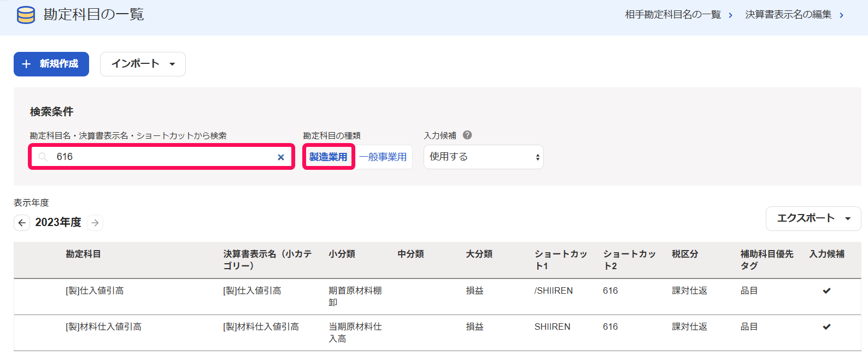This screenshot has width=868, height=362.
Task: Switch to 一般事業用 account type tab
Action: coord(383,157)
